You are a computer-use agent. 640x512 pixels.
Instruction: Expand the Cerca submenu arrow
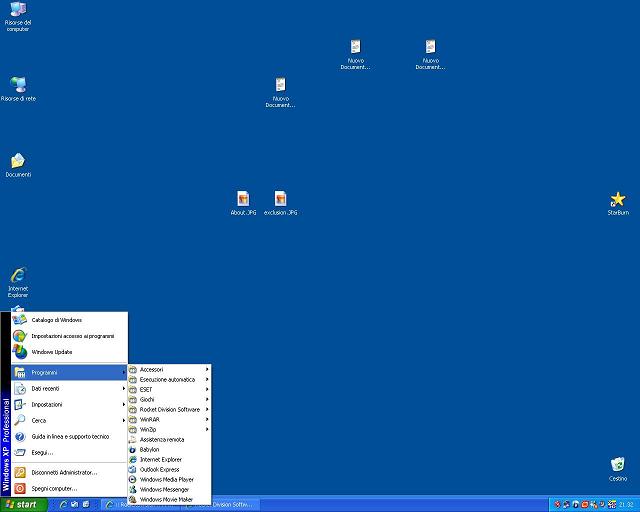(123, 420)
